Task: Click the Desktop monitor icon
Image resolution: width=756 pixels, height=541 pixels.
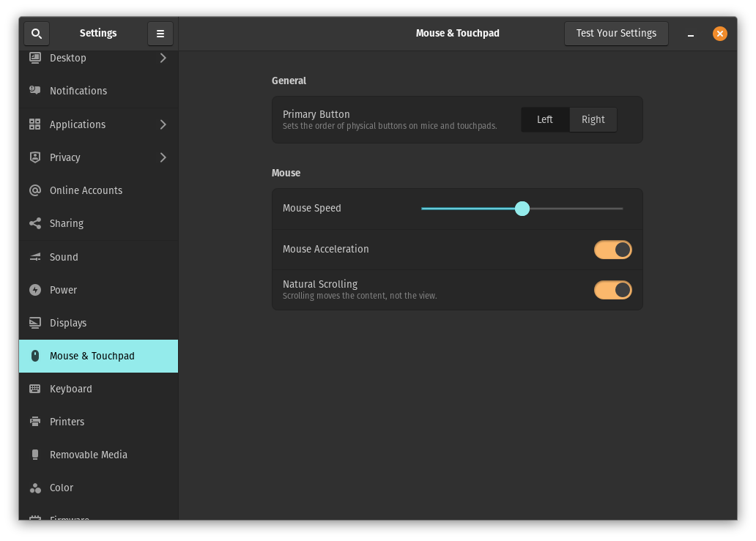Action: [34, 58]
